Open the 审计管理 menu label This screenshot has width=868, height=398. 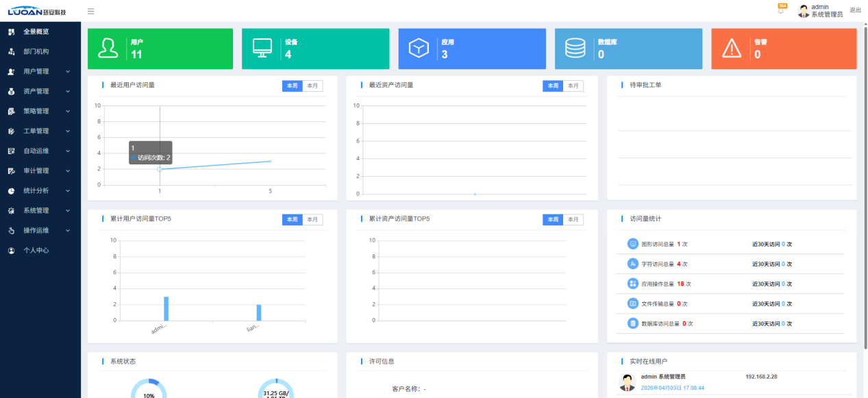36,171
